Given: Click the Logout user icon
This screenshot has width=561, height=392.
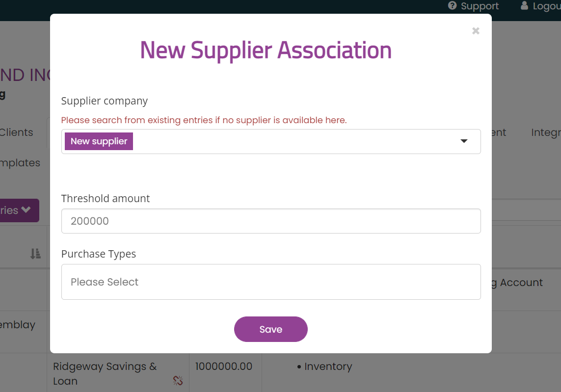Looking at the screenshot, I should click(524, 5).
